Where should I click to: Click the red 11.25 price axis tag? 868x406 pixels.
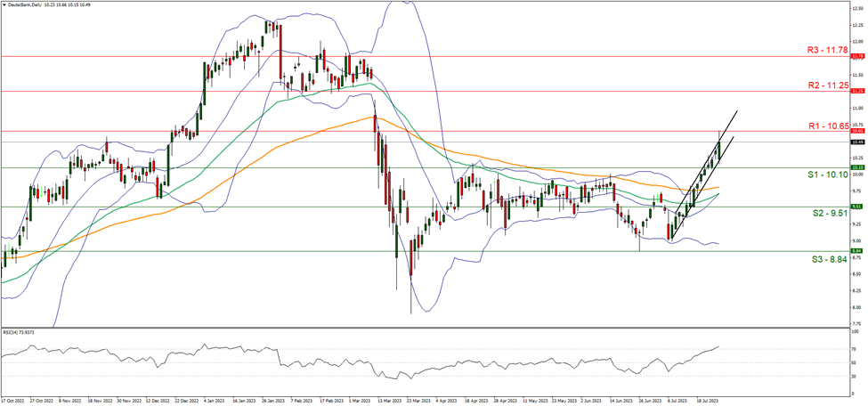pyautogui.click(x=858, y=91)
